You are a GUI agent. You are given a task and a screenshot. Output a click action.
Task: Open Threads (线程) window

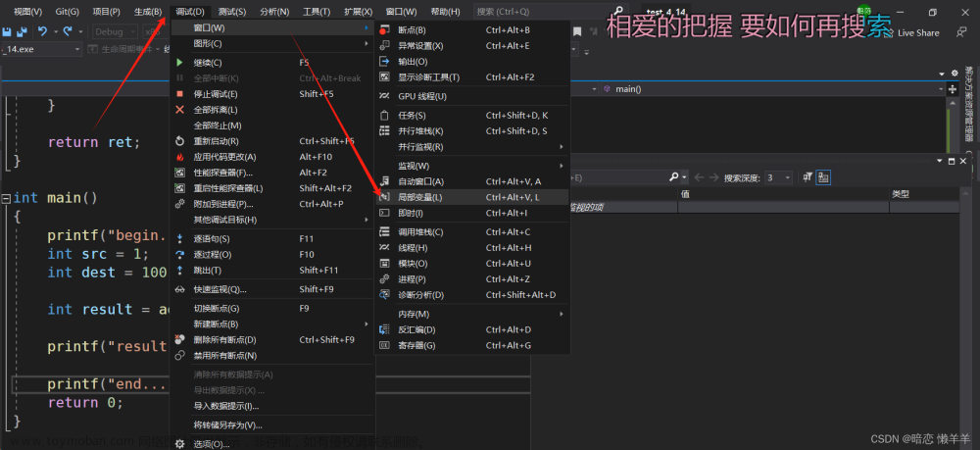(x=472, y=247)
